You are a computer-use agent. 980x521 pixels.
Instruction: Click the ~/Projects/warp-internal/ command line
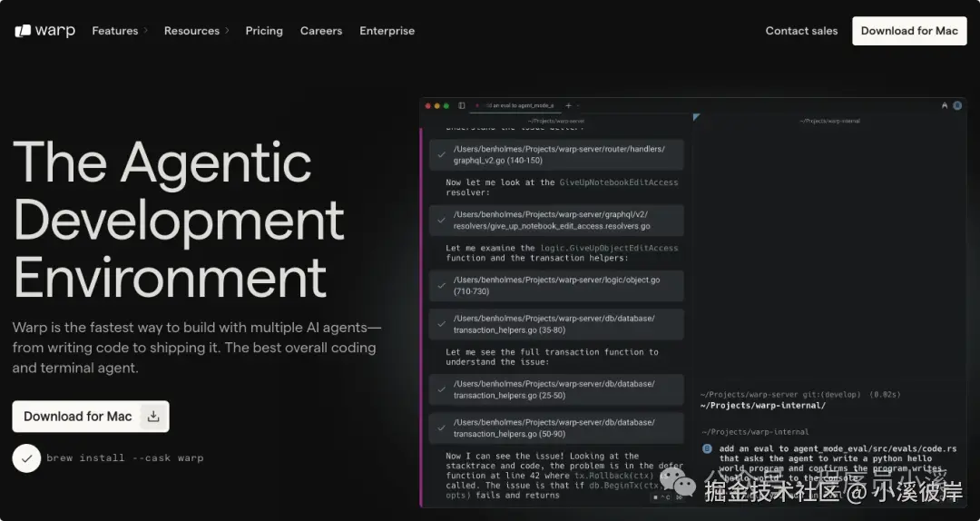[763, 406]
